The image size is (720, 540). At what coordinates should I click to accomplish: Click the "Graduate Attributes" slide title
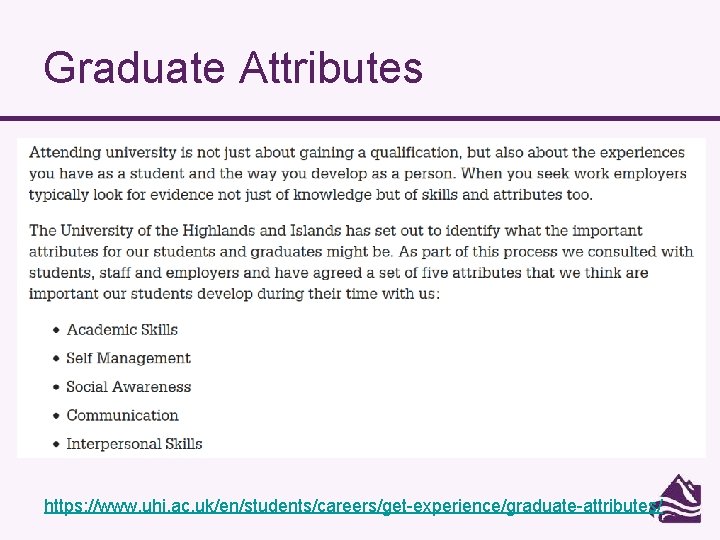pyautogui.click(x=233, y=68)
